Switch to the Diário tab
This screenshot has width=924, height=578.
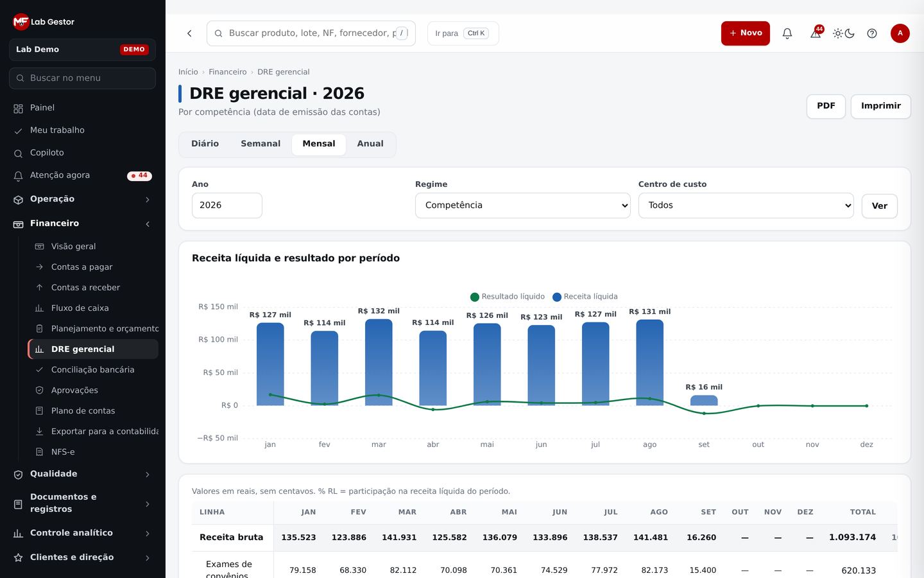click(205, 144)
